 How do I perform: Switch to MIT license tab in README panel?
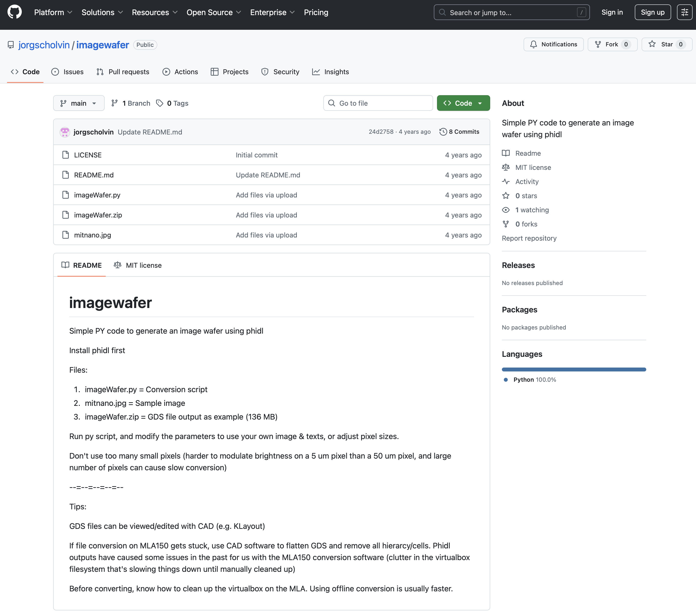tap(138, 265)
